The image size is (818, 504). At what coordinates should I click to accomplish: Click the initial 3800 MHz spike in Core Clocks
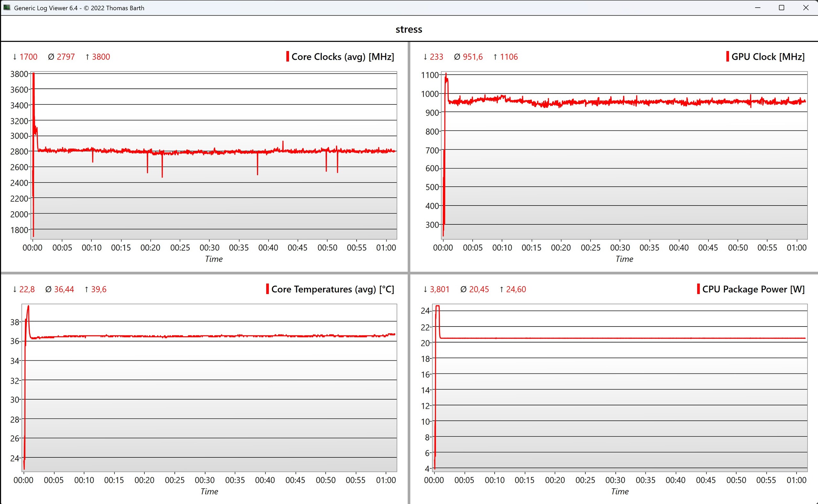click(34, 75)
